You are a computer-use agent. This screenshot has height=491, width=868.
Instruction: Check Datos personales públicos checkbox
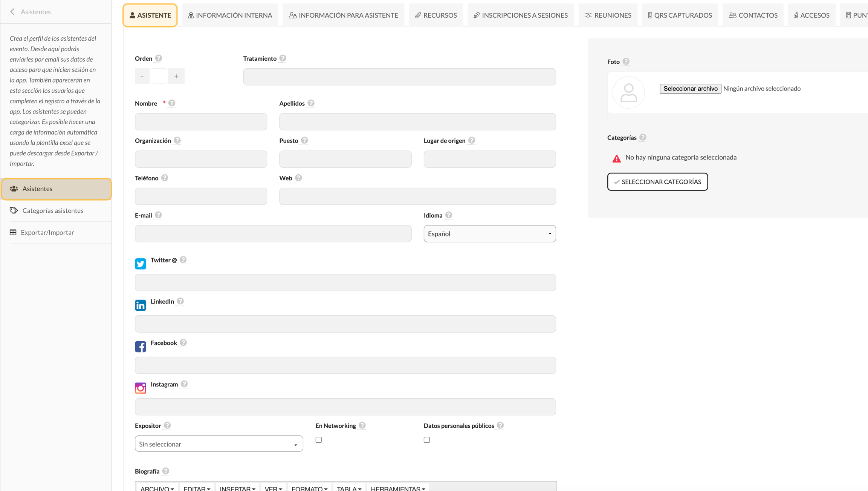pos(427,440)
